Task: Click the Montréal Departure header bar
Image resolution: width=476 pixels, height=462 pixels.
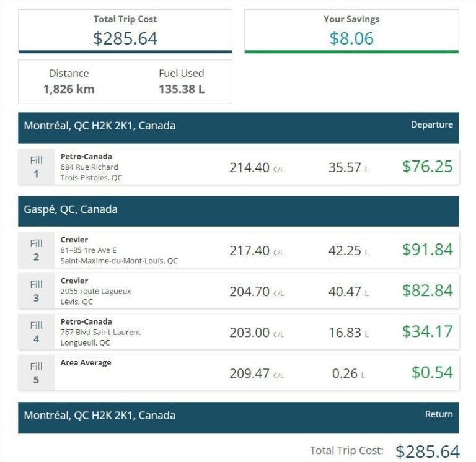Action: 238,126
